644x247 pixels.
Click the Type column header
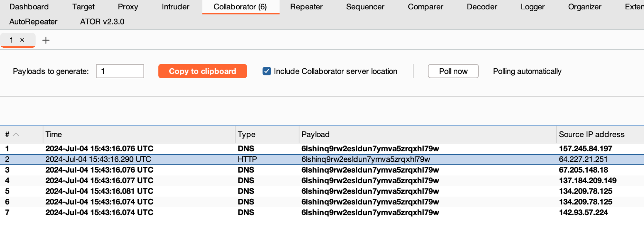coord(247,135)
